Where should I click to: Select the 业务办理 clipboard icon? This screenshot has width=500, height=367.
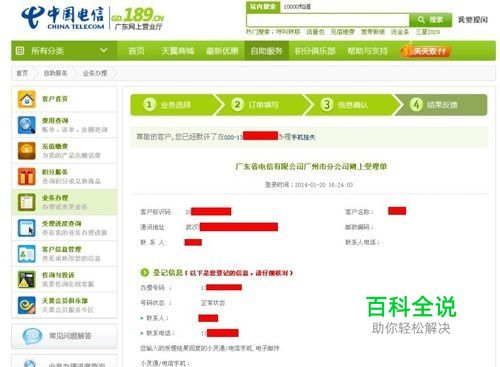[x=27, y=202]
